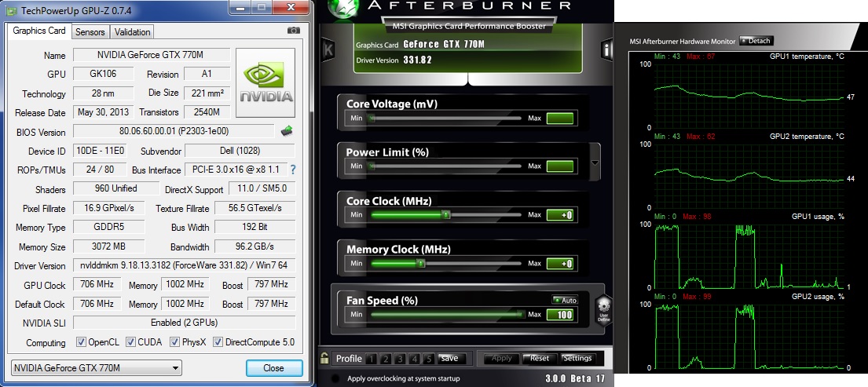Click the GPU-Z screenshot camera icon
This screenshot has width=868, height=387.
tap(294, 31)
